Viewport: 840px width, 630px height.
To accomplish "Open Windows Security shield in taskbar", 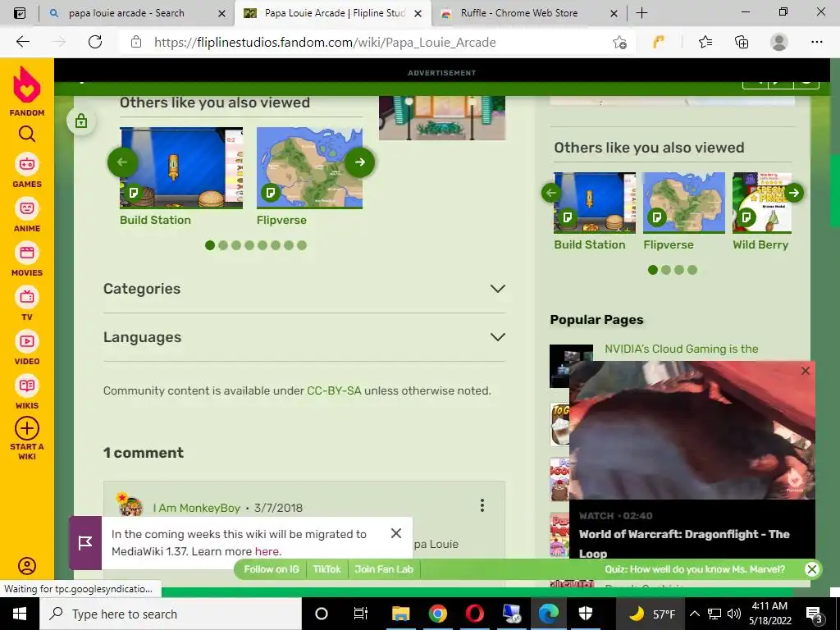I will pyautogui.click(x=586, y=614).
